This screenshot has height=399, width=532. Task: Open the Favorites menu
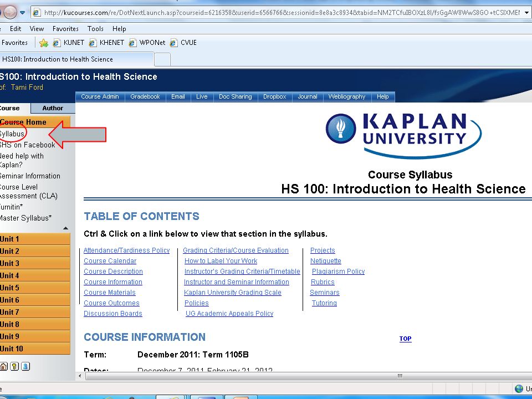[x=65, y=29]
